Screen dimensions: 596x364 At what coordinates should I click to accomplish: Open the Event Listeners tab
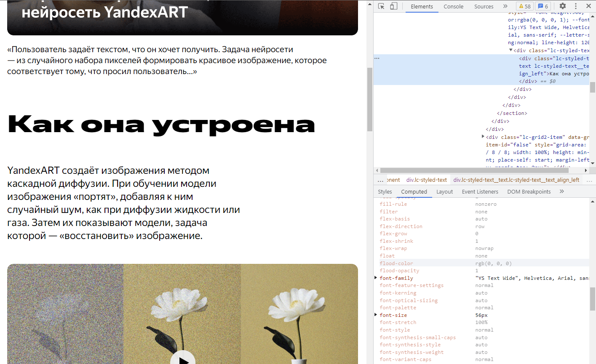pos(480,191)
